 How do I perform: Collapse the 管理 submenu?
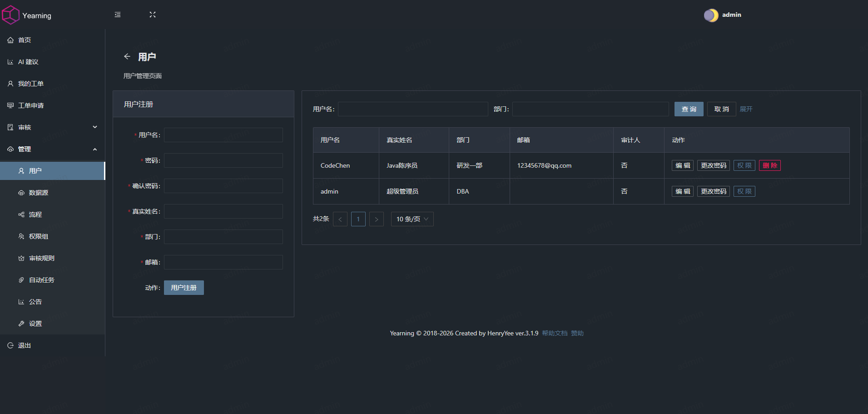click(52, 149)
